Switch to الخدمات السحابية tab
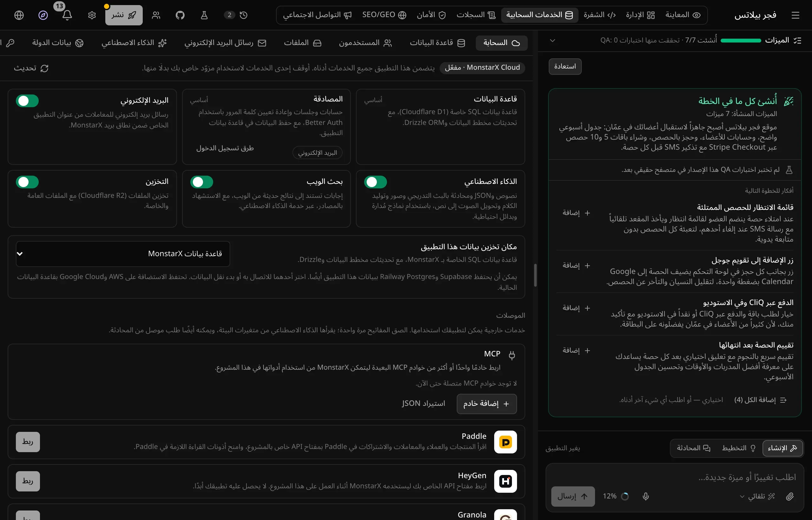Image resolution: width=812 pixels, height=520 pixels. tap(540, 15)
